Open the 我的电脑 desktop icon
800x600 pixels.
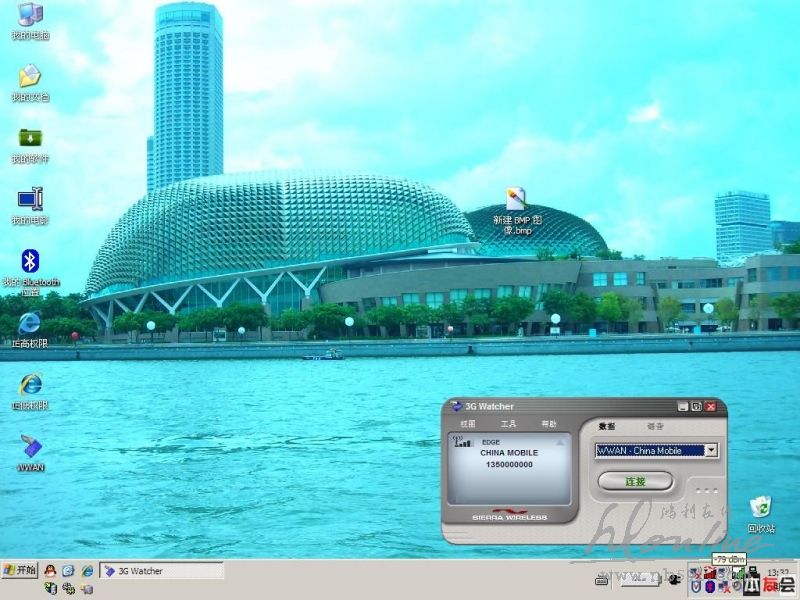click(x=30, y=16)
